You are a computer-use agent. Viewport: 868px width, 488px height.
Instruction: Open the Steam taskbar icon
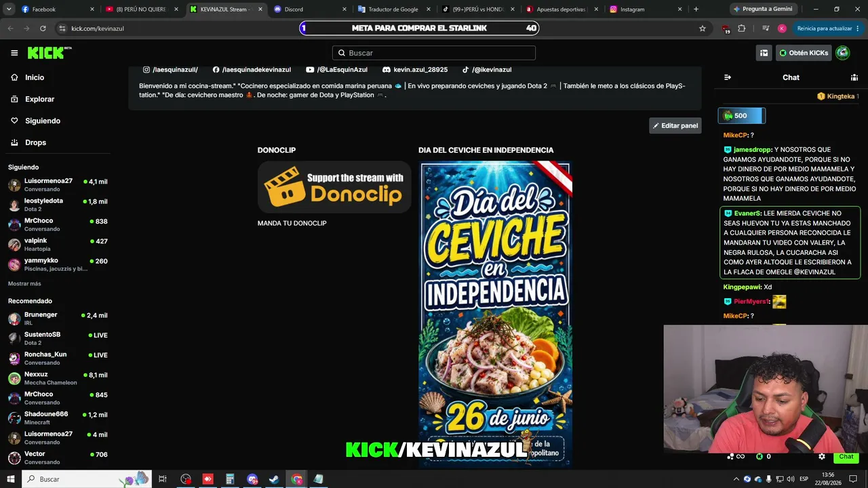point(274,479)
